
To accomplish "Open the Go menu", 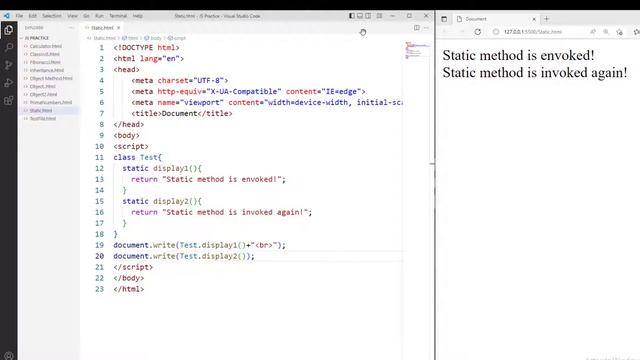I will tap(86, 16).
